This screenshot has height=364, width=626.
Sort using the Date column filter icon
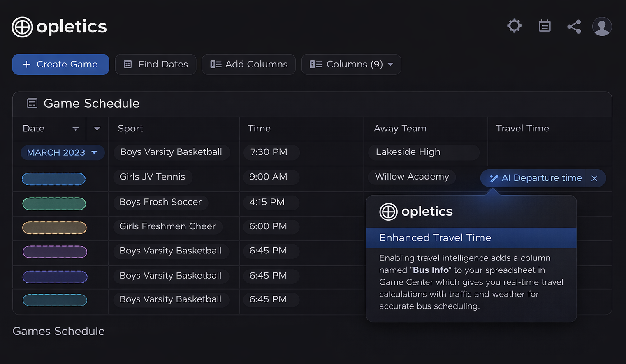tap(75, 129)
